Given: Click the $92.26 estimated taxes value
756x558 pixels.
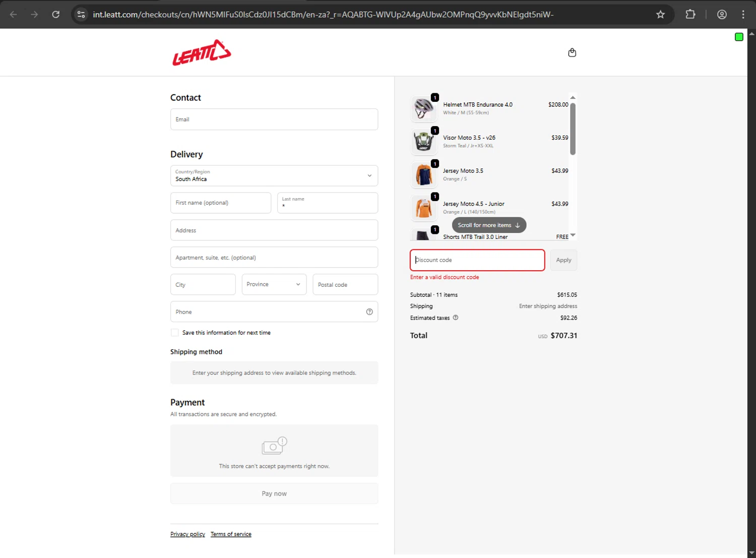Looking at the screenshot, I should point(569,318).
